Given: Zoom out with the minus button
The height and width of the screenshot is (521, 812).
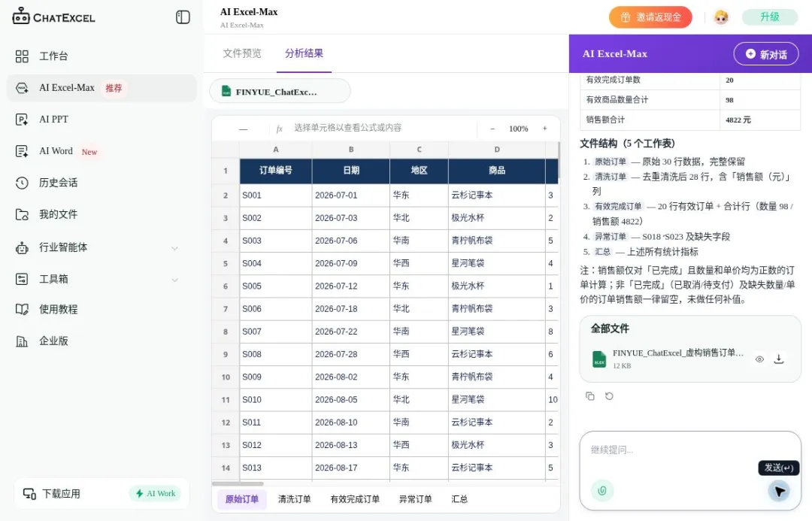Looking at the screenshot, I should click(492, 129).
